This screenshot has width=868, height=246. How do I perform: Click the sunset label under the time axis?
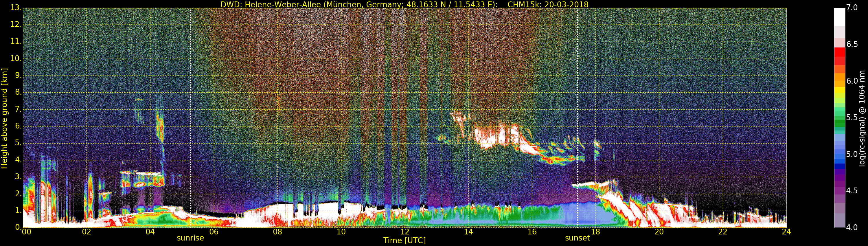[577, 238]
